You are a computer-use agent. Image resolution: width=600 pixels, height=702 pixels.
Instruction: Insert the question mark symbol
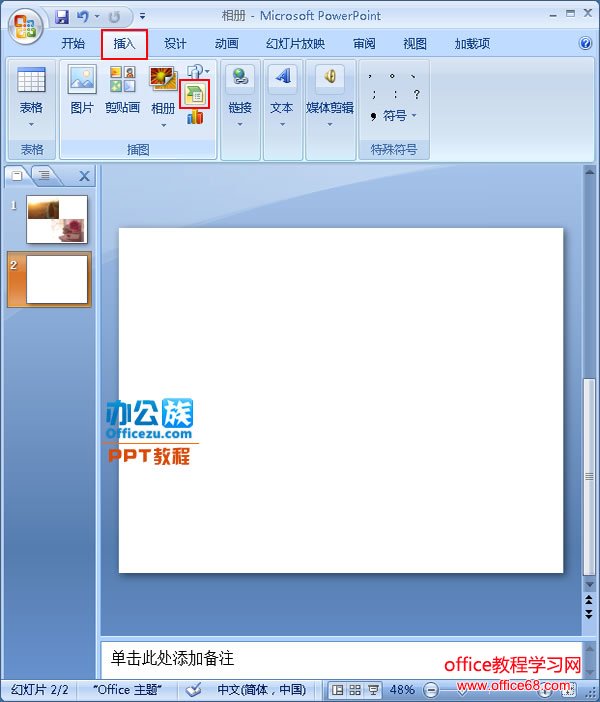click(x=416, y=94)
